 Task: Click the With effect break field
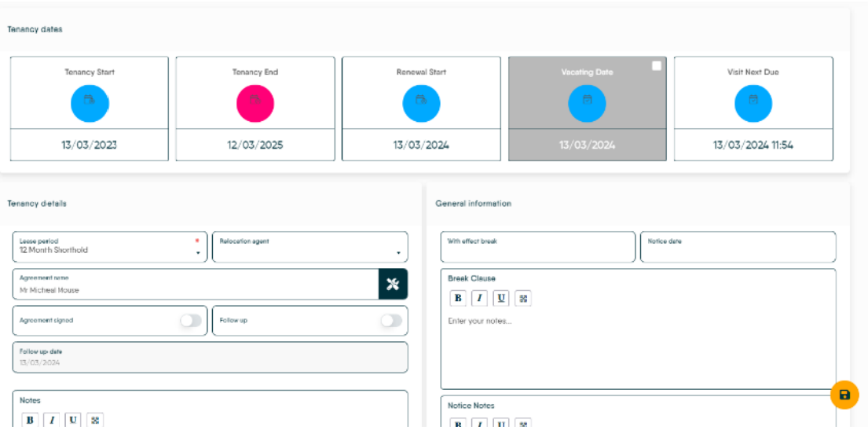point(537,248)
